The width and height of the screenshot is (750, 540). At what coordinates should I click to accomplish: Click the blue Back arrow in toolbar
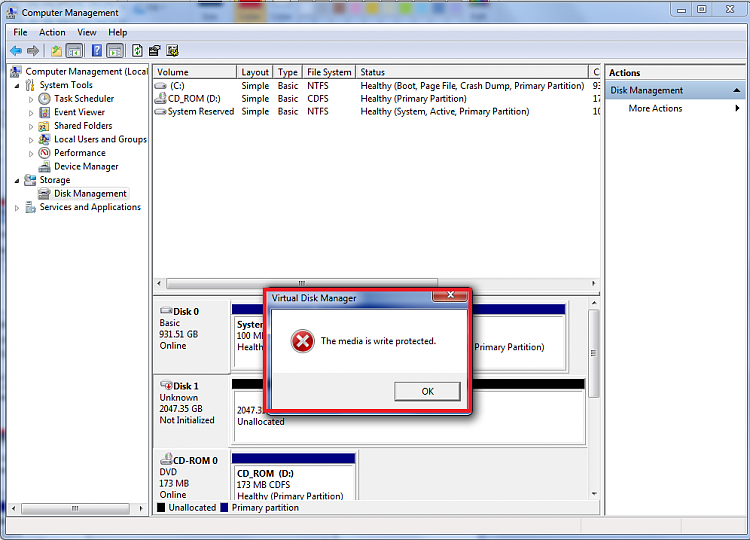16,51
